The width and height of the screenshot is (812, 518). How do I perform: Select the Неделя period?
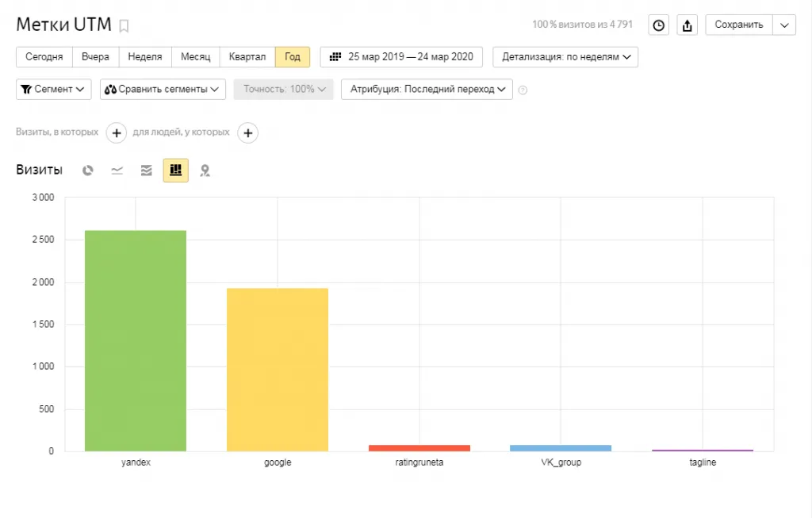click(x=145, y=57)
